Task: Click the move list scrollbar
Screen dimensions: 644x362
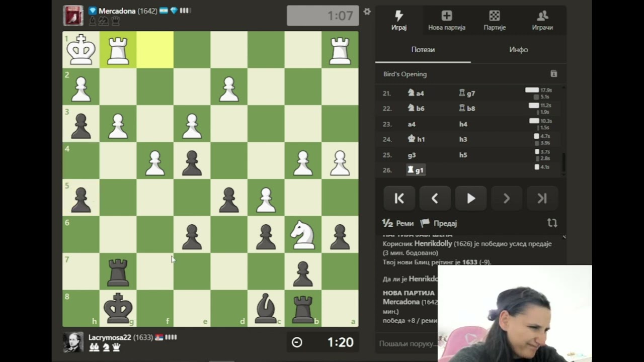Action: click(x=563, y=162)
